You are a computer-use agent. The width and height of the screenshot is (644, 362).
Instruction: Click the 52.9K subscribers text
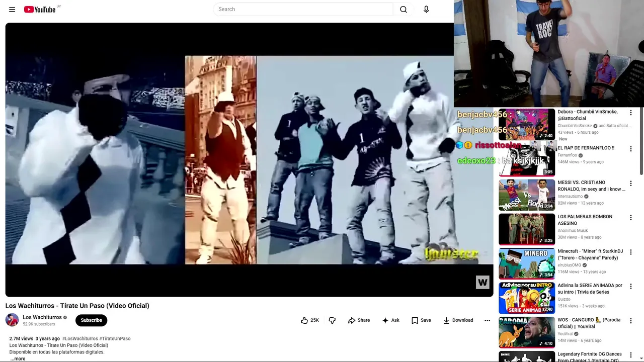[39, 324]
